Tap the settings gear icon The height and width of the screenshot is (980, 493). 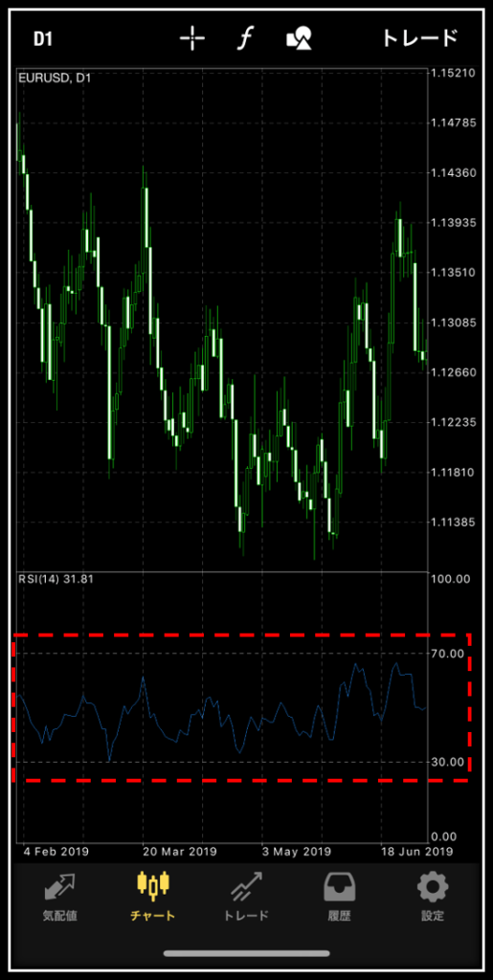(433, 886)
